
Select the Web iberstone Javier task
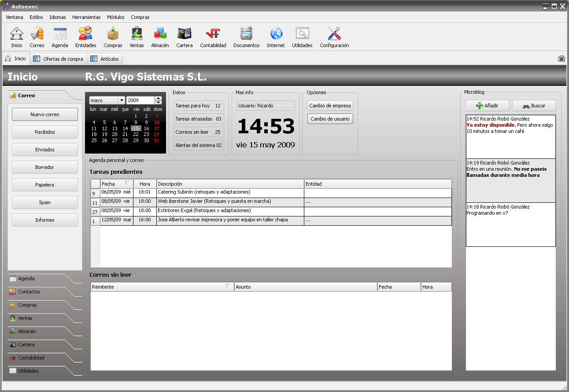(x=271, y=202)
